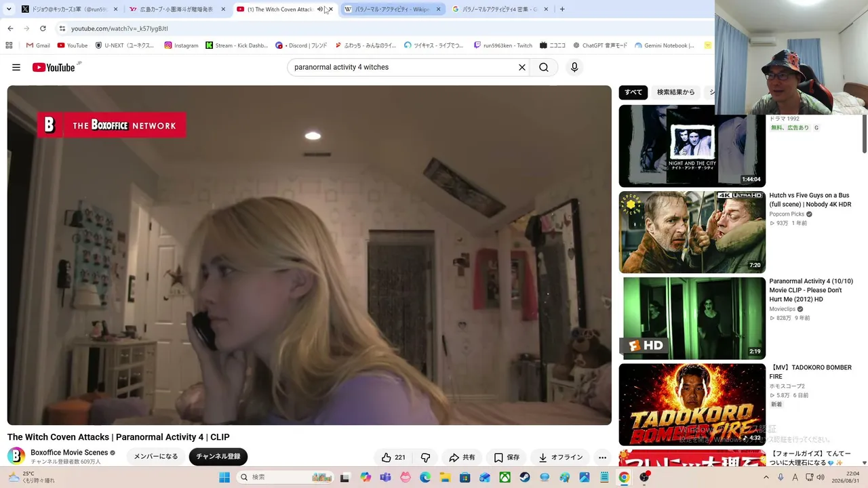Viewport: 868px width, 488px height.
Task: Open Microsoft Teams from the taskbar
Action: (386, 477)
